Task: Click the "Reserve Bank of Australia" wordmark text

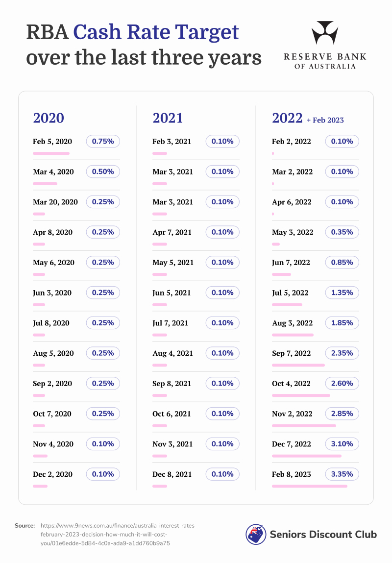Action: (325, 61)
